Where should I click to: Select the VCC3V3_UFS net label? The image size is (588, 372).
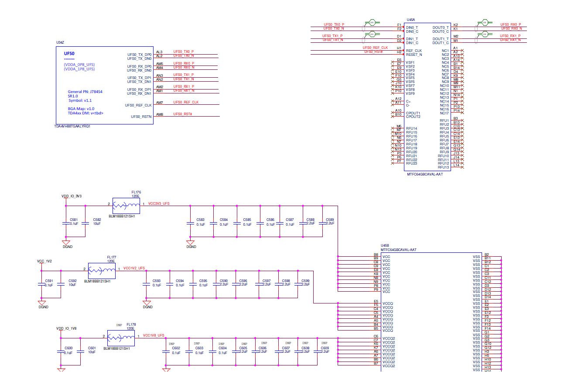point(159,203)
